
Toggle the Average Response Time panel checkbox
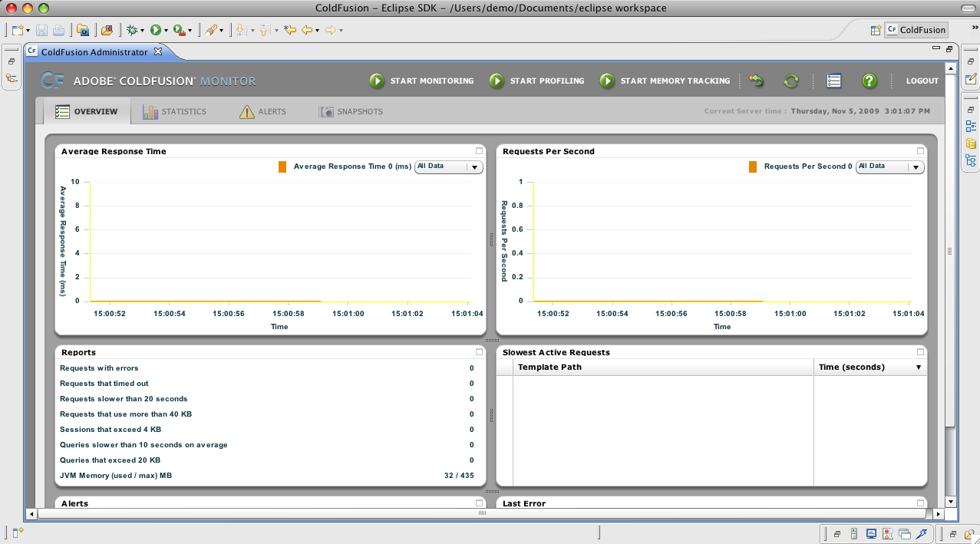(478, 150)
